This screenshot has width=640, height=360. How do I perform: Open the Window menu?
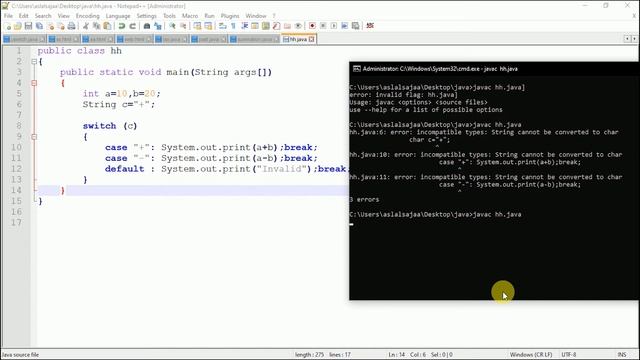pos(256,16)
